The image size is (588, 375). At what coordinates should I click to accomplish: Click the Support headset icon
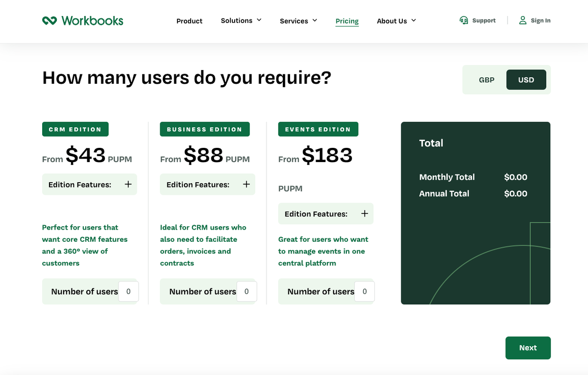(464, 20)
